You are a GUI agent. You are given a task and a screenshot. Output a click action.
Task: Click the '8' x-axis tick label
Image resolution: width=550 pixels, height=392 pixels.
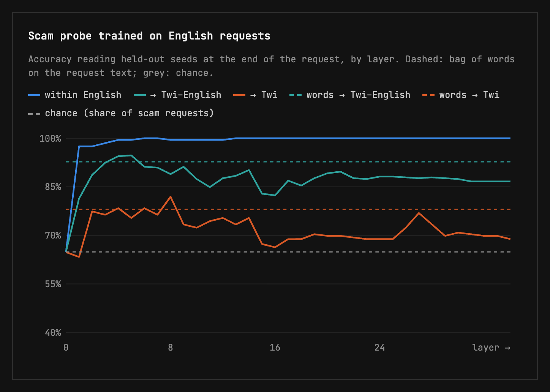pos(171,348)
